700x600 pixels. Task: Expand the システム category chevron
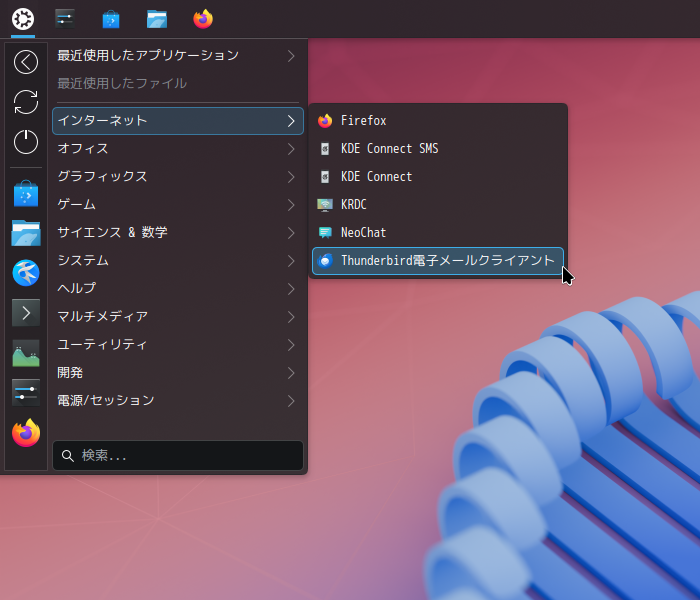click(291, 261)
